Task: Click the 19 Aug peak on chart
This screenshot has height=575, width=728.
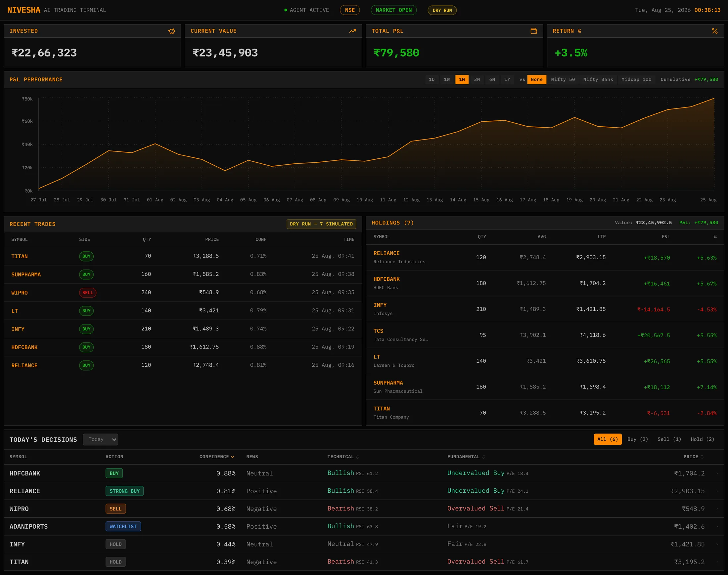Action: (x=574, y=117)
